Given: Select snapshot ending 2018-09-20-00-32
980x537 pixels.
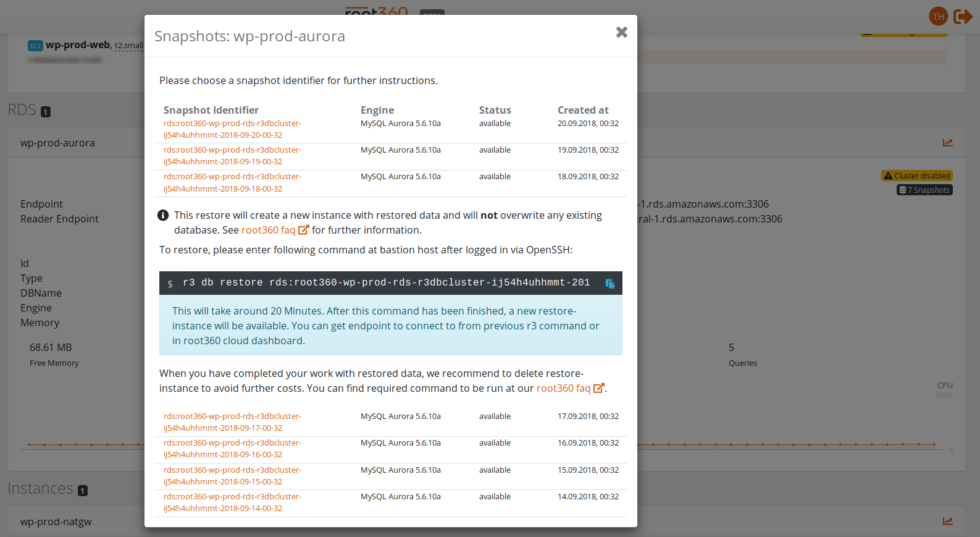Looking at the screenshot, I should coord(232,129).
